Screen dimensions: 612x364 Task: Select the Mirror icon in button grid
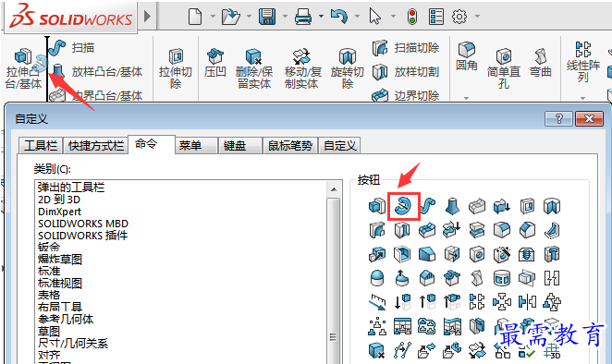click(x=527, y=302)
